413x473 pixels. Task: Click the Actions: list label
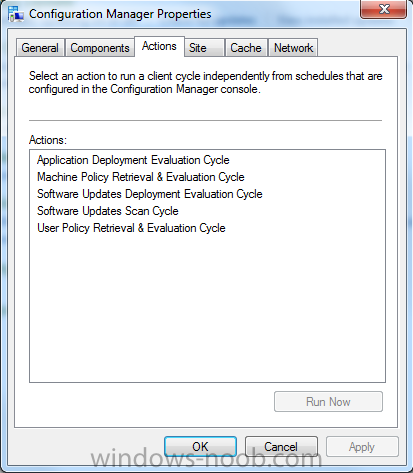tap(48, 140)
